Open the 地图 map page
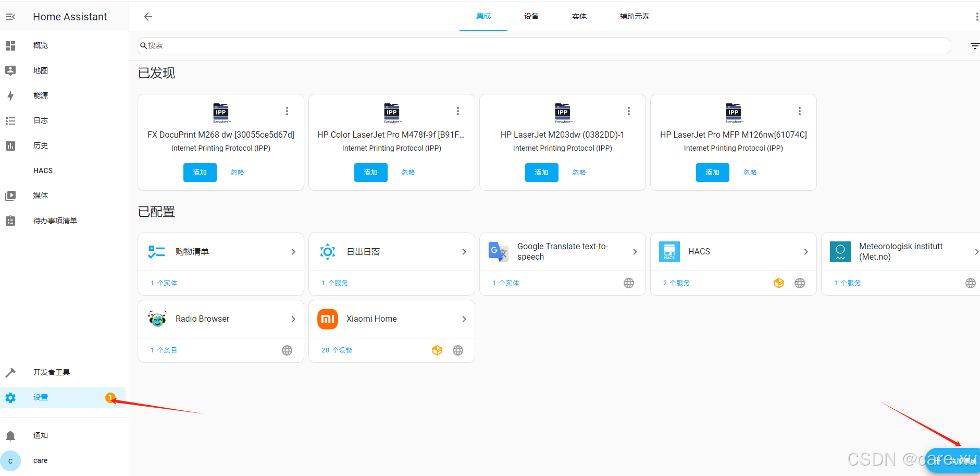980x476 pixels. pyautogui.click(x=63, y=70)
